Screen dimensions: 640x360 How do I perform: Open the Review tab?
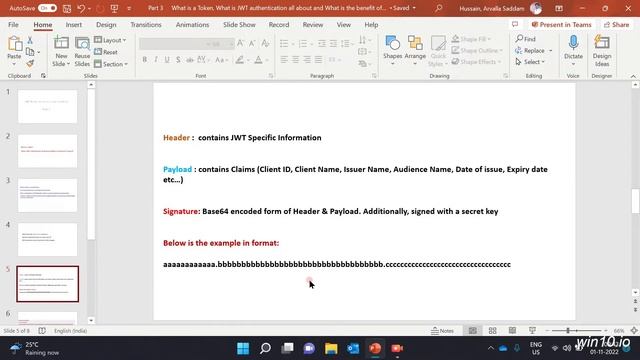coord(313,25)
